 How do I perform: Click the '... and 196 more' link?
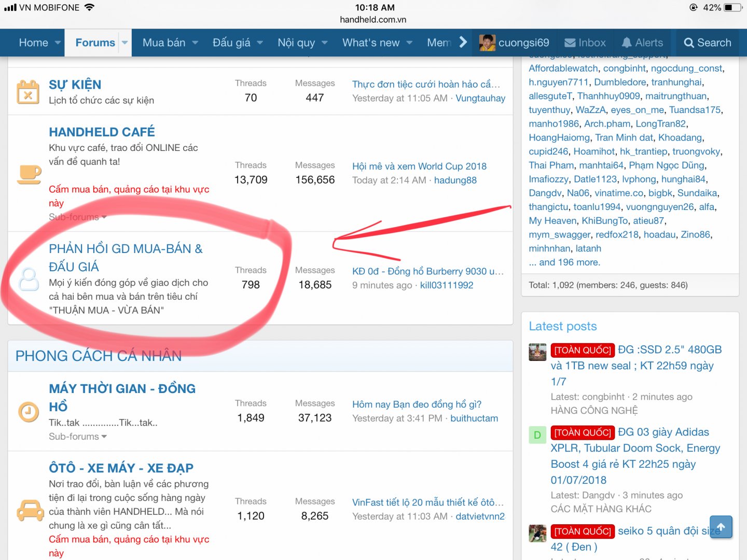pyautogui.click(x=564, y=262)
